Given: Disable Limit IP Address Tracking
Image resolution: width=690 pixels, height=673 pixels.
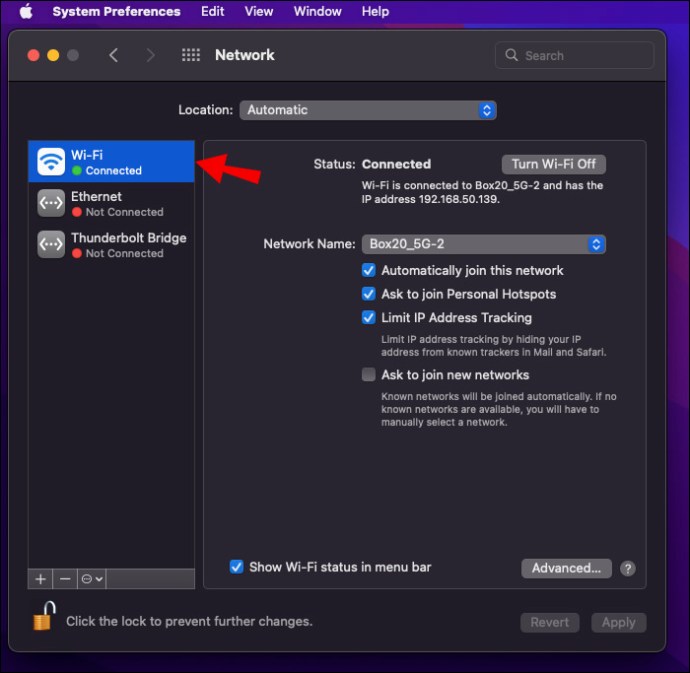Looking at the screenshot, I should coord(369,318).
